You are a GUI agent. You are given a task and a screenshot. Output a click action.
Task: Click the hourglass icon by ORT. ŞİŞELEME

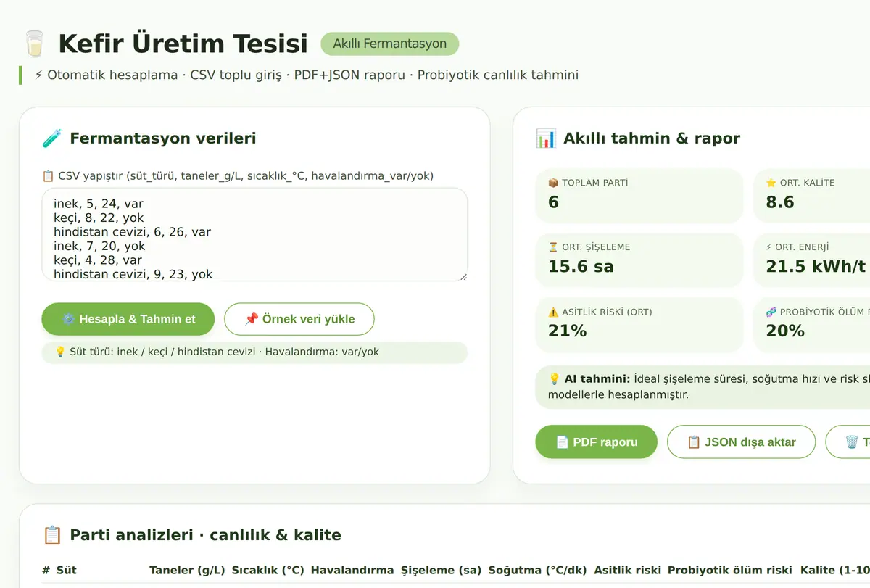(553, 247)
